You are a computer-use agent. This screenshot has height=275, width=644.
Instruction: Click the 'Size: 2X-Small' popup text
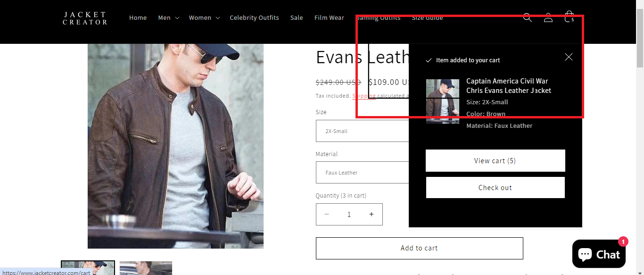click(x=487, y=102)
